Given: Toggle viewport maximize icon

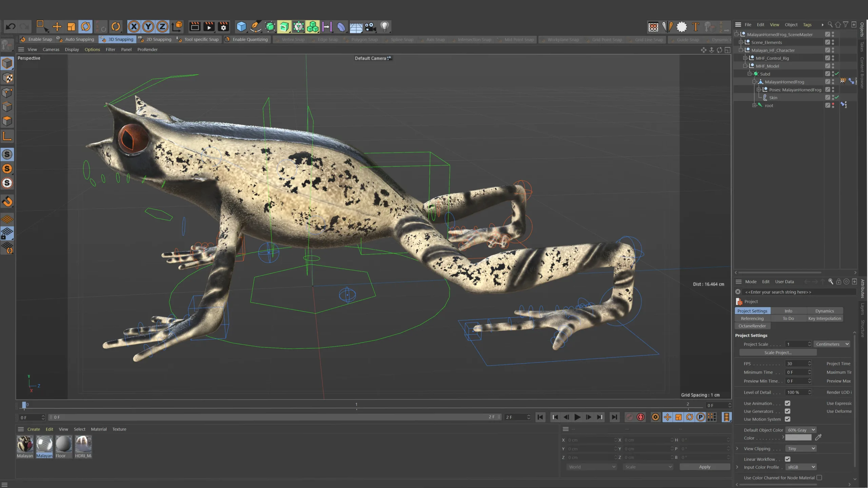Looking at the screenshot, I should (728, 50).
